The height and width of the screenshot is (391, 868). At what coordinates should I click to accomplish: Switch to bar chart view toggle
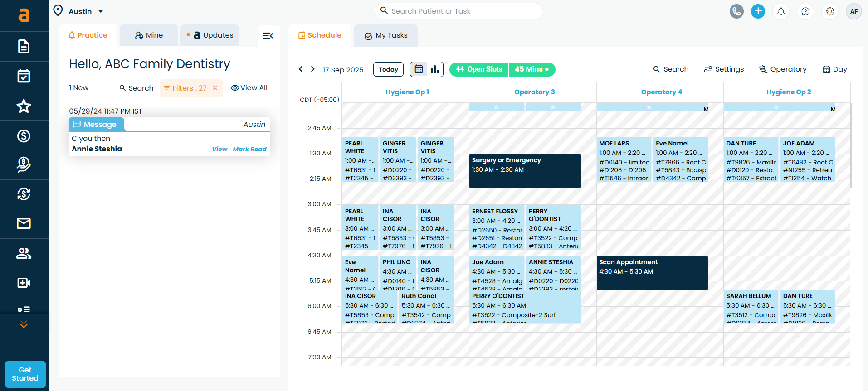click(435, 69)
